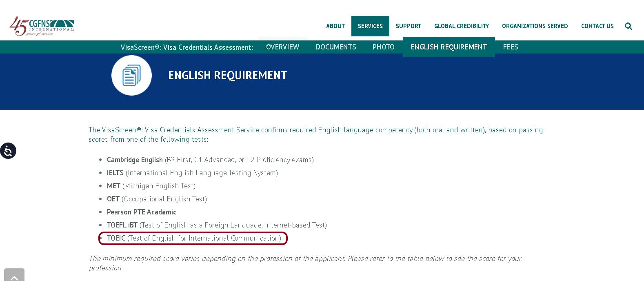Open the Services menu
644x281 pixels.
click(370, 26)
